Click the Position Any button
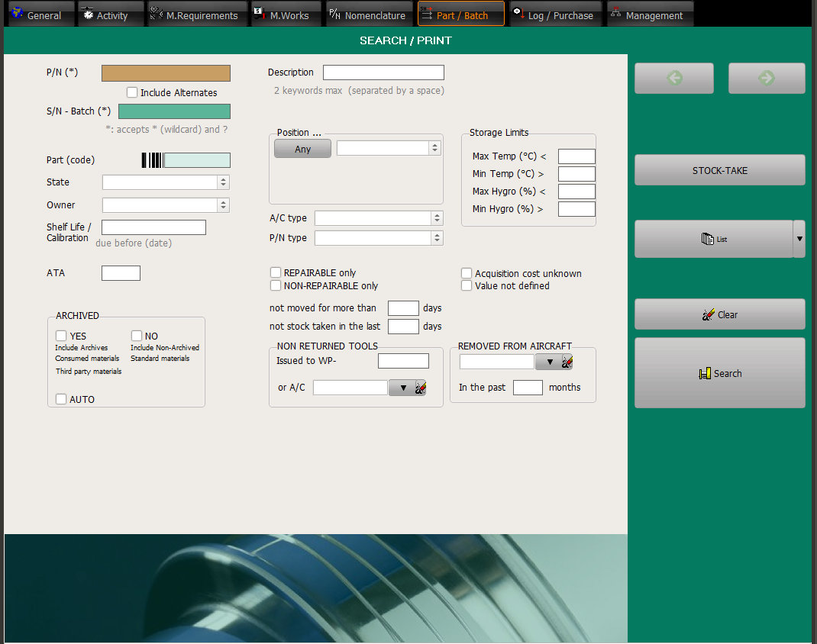The height and width of the screenshot is (644, 817). [x=302, y=149]
